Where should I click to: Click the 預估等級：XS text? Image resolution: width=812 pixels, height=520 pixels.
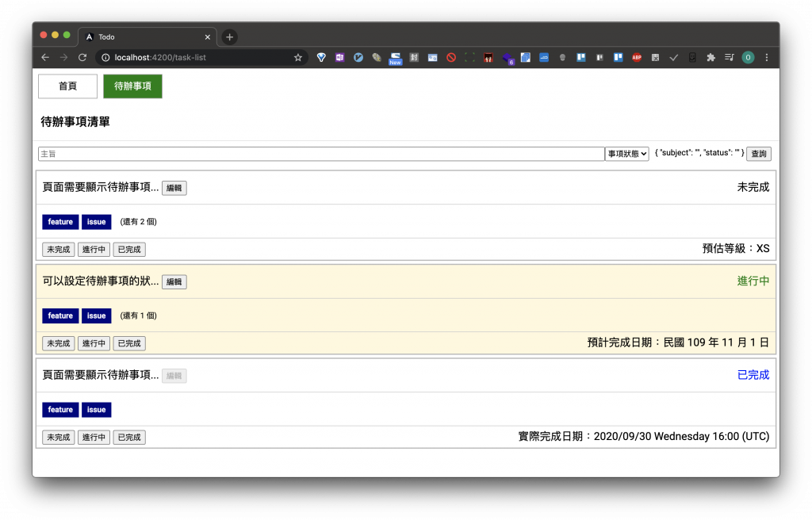coord(736,249)
